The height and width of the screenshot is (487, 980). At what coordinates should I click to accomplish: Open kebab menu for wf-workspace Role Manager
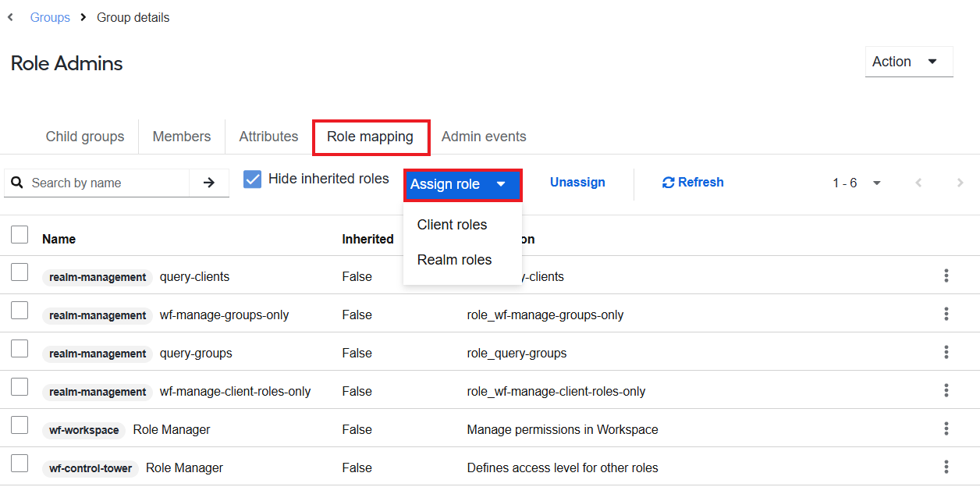pos(946,428)
